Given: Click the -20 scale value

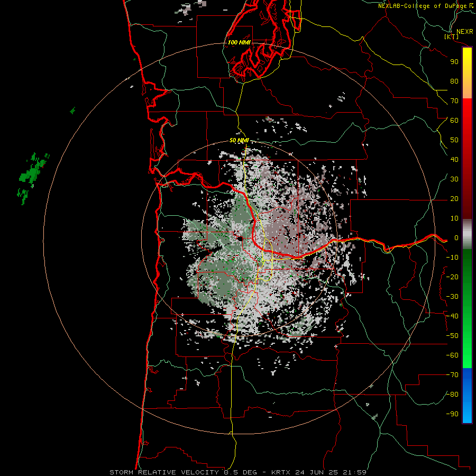Looking at the screenshot, I should [x=452, y=277].
